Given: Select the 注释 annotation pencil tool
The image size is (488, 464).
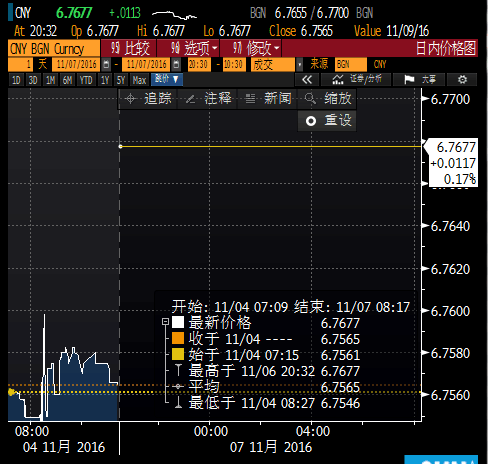Looking at the screenshot, I should click(207, 99).
